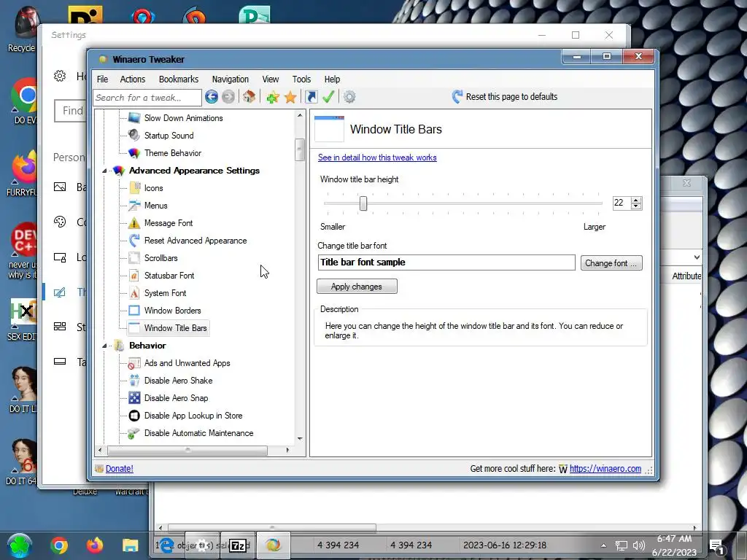Click the window title bar height slider thumb
Viewport: 747px width, 560px height.
click(363, 203)
